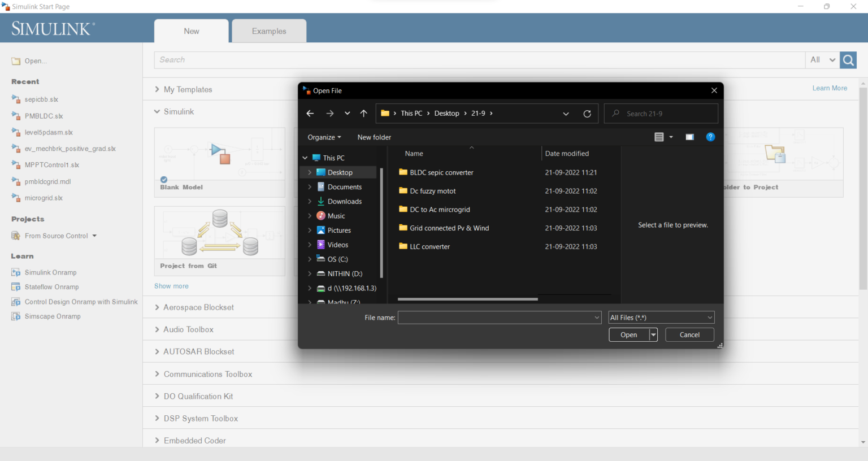This screenshot has width=868, height=461.
Task: Collapse This PC tree node
Action: click(x=305, y=158)
